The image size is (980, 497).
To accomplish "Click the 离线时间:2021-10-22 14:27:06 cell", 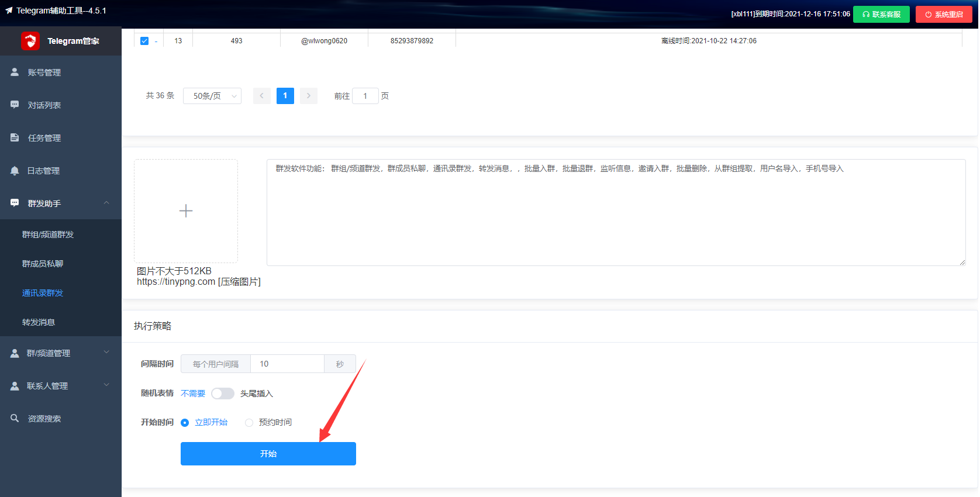I will coord(709,41).
